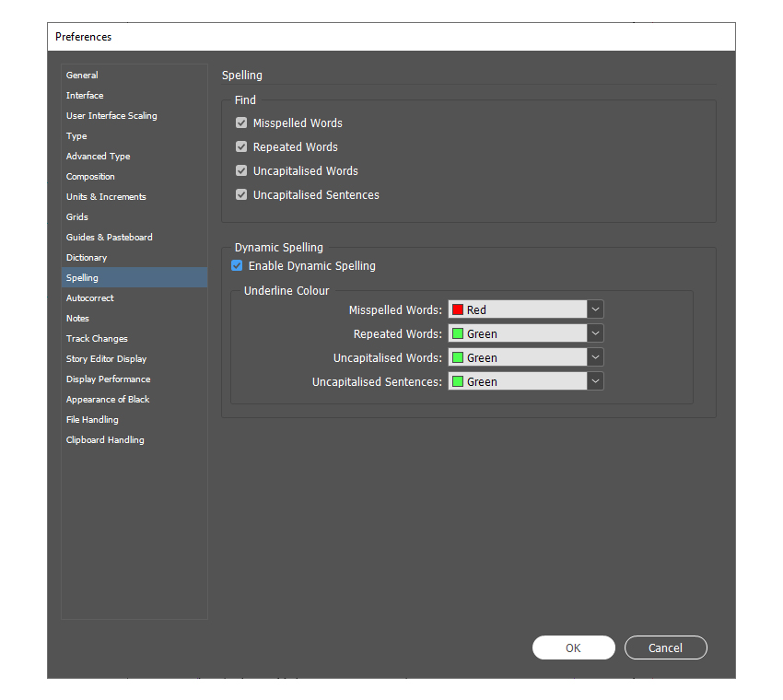Toggle Uncapitalised Words find checkbox

pyautogui.click(x=241, y=170)
